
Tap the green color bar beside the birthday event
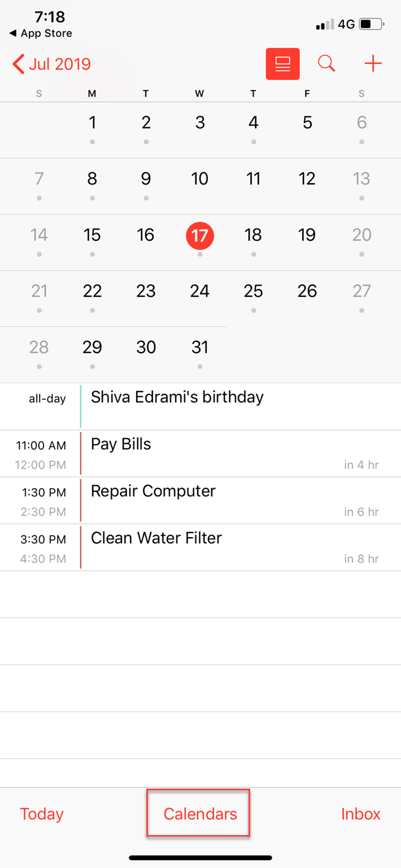(x=80, y=406)
